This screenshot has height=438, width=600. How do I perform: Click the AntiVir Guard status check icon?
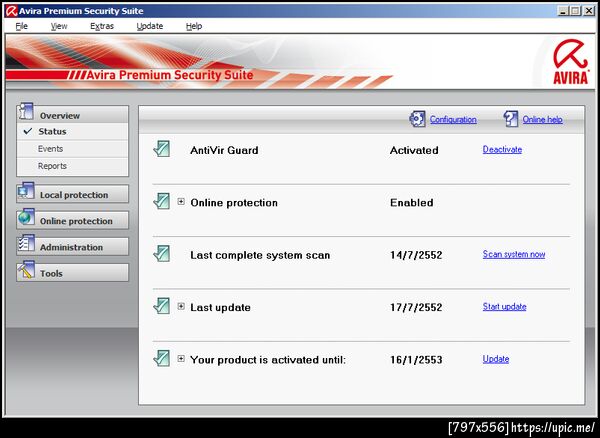161,149
